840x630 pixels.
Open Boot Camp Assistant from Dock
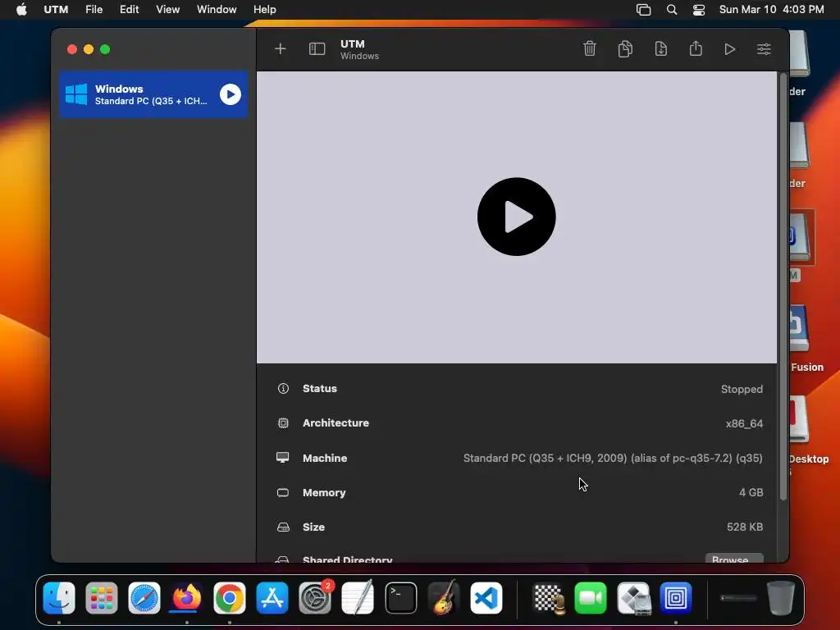pyautogui.click(x=633, y=598)
